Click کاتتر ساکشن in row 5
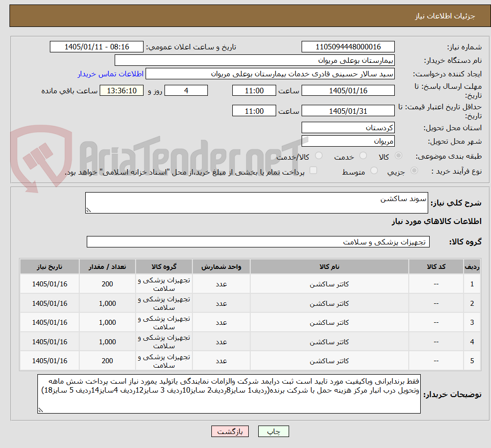Image resolution: width=491 pixels, height=448 pixels. pyautogui.click(x=329, y=361)
